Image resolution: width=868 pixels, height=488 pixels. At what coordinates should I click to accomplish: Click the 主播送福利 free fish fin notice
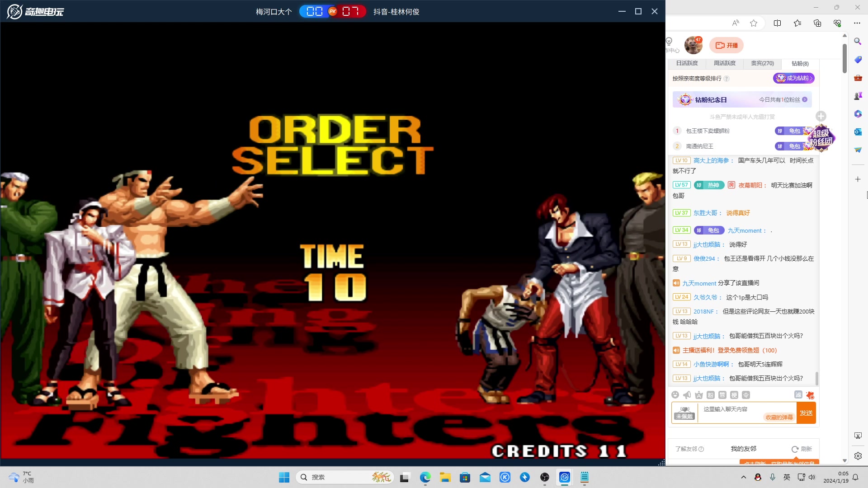729,350
